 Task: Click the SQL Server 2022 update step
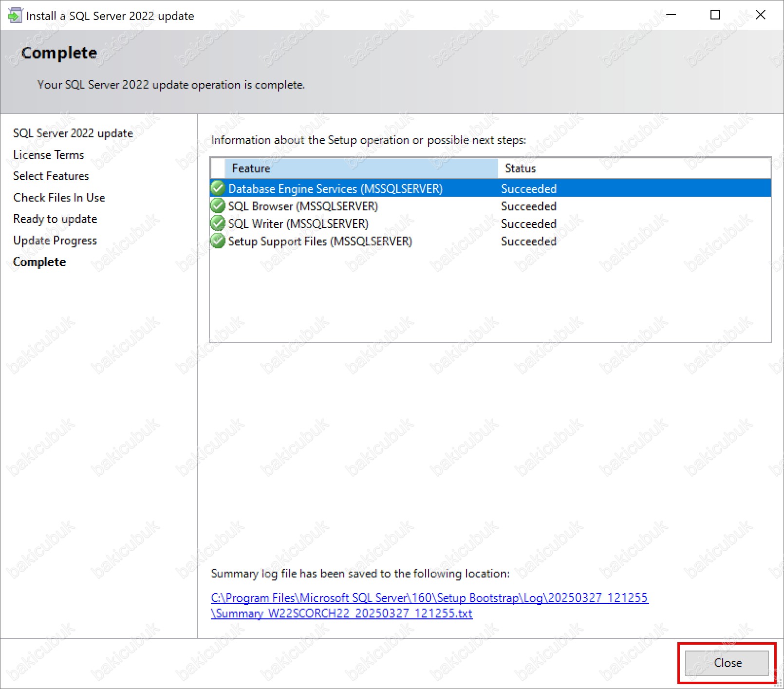pos(73,133)
